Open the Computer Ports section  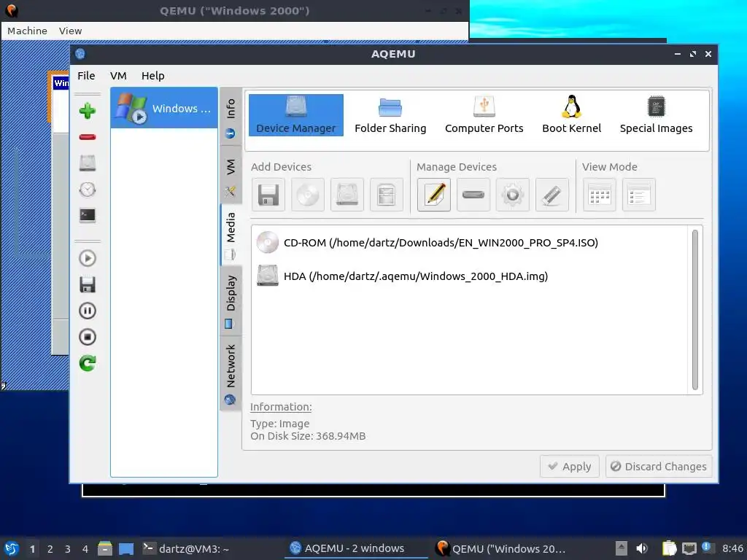point(484,114)
